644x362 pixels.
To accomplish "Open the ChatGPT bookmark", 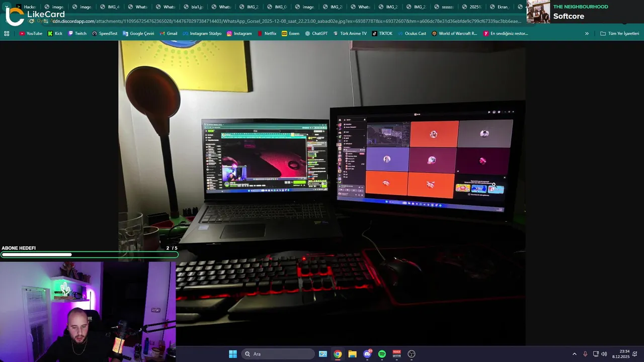I will (x=316, y=33).
